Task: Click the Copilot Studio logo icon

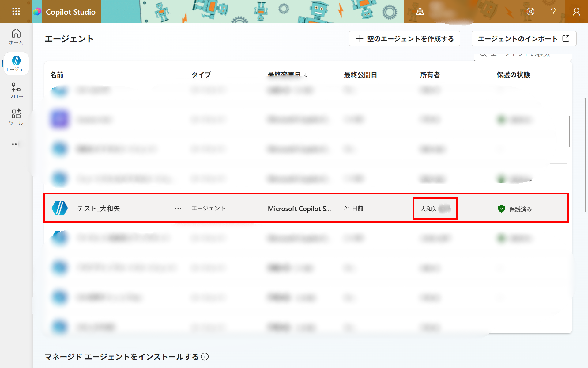Action: point(37,12)
